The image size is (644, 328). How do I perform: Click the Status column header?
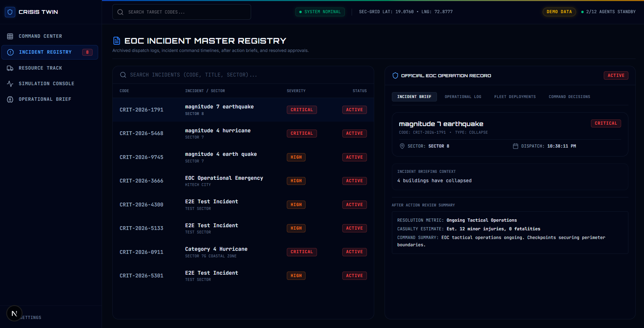click(360, 91)
